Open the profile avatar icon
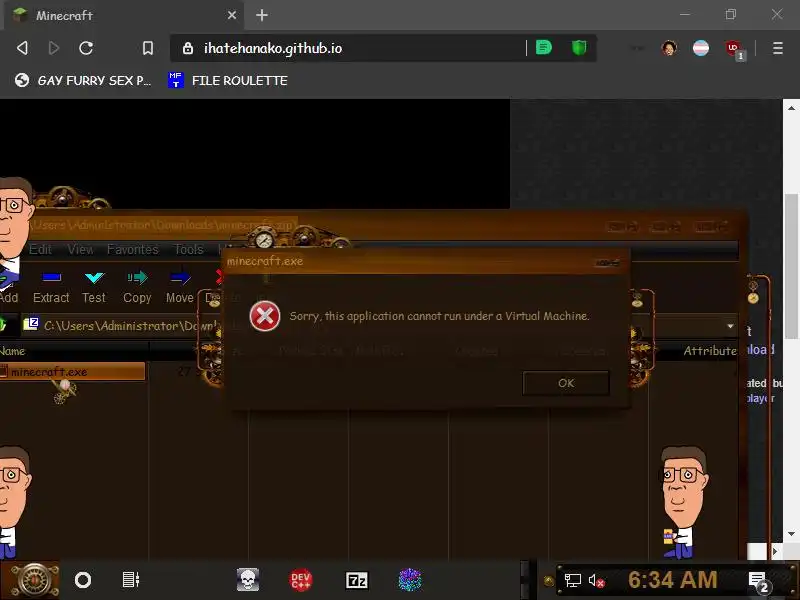800x600 pixels. [x=669, y=48]
